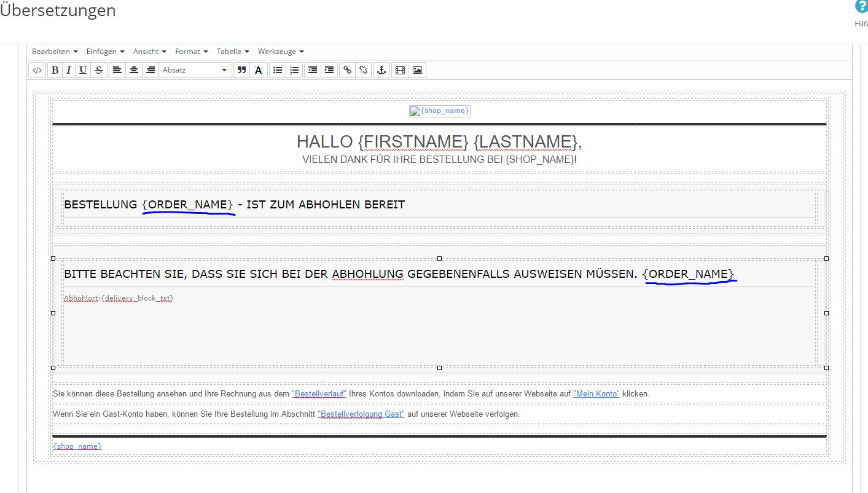868x493 pixels.
Task: Click the VIELEN DANK FÜR IHRE BESTELLUNG line
Action: tap(439, 160)
